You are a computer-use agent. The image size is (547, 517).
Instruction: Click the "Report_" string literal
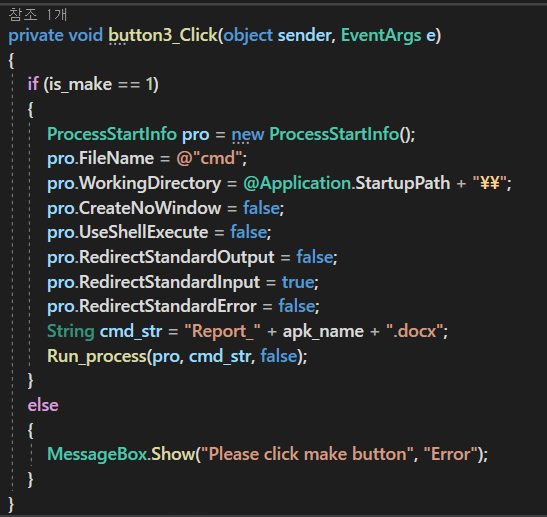pos(223,331)
